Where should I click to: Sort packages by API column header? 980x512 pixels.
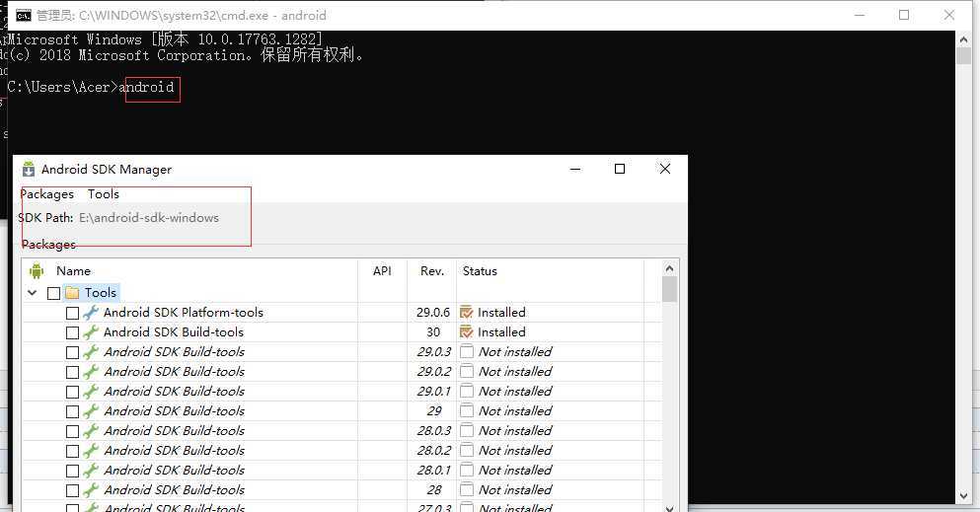pyautogui.click(x=382, y=271)
